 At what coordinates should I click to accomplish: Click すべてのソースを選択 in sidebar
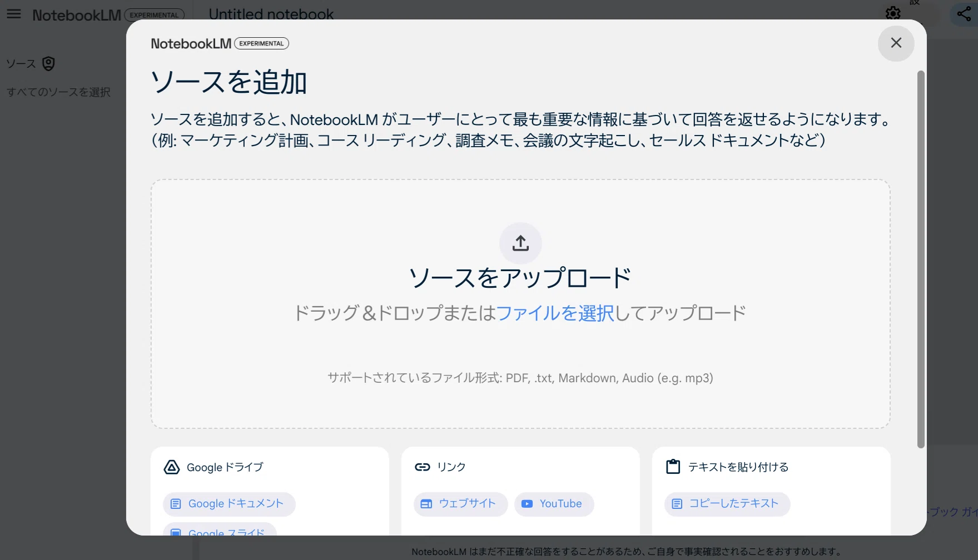point(58,92)
